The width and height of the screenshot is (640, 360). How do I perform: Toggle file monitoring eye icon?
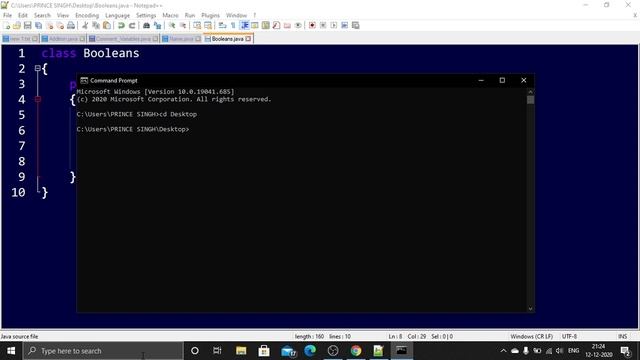(x=298, y=25)
